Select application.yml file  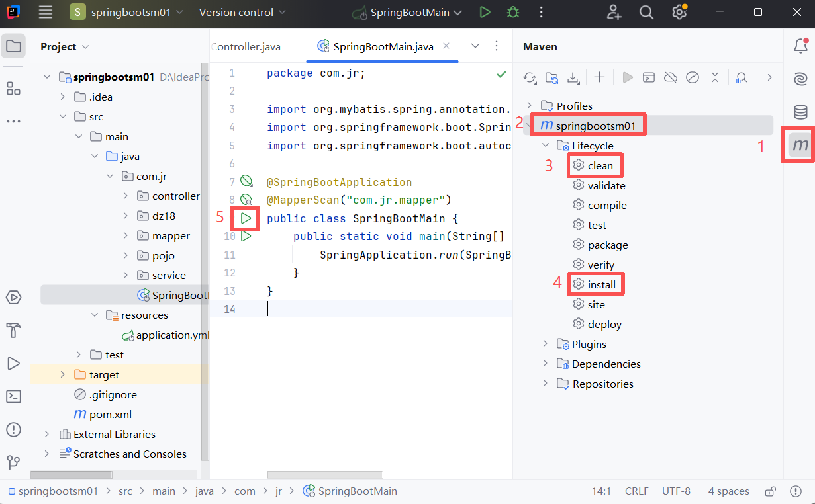tap(173, 335)
